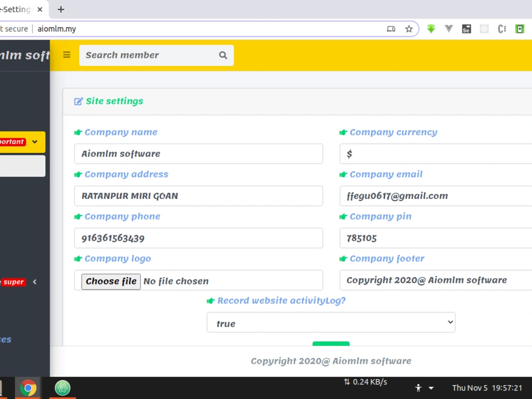532x399 pixels.
Task: Edit the Company address field
Action: pyautogui.click(x=198, y=196)
